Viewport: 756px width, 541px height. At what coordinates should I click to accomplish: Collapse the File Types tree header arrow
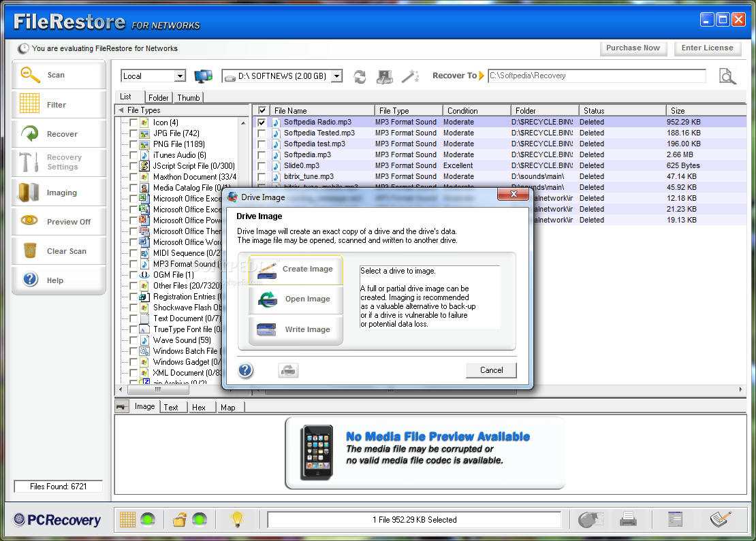[121, 110]
